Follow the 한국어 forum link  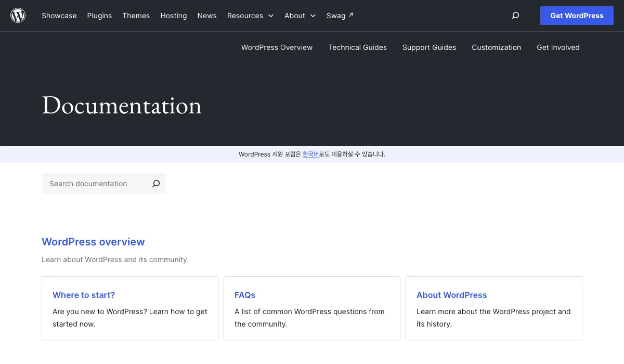pyautogui.click(x=310, y=154)
